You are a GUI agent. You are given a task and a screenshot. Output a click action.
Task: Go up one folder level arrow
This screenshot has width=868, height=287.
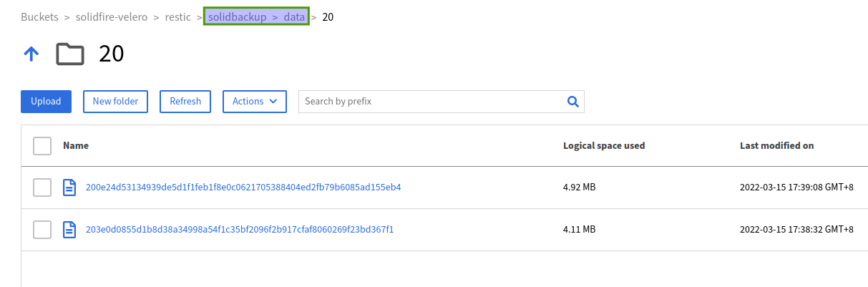pos(31,54)
